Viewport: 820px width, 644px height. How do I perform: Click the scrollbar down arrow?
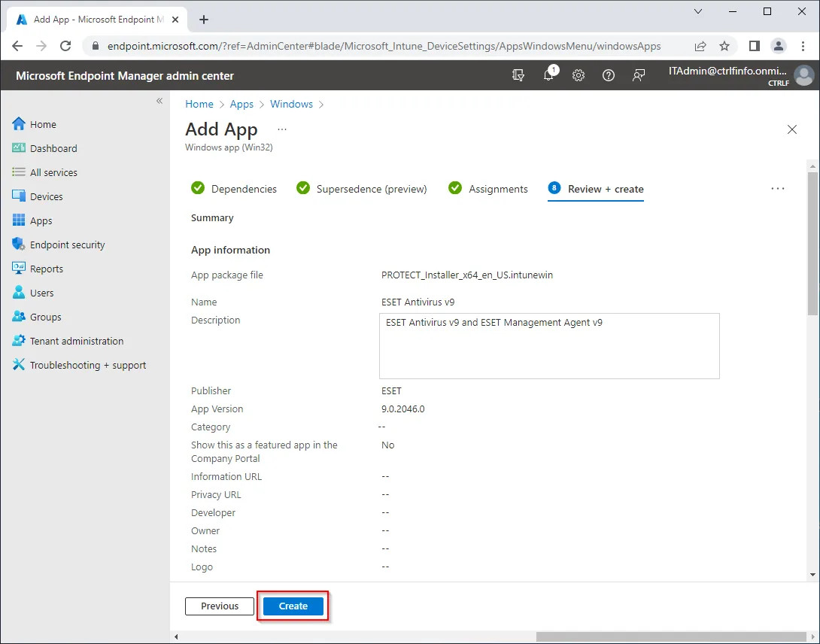[812, 575]
